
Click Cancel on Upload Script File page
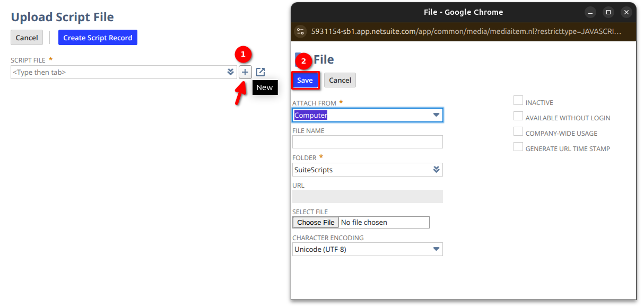click(27, 38)
